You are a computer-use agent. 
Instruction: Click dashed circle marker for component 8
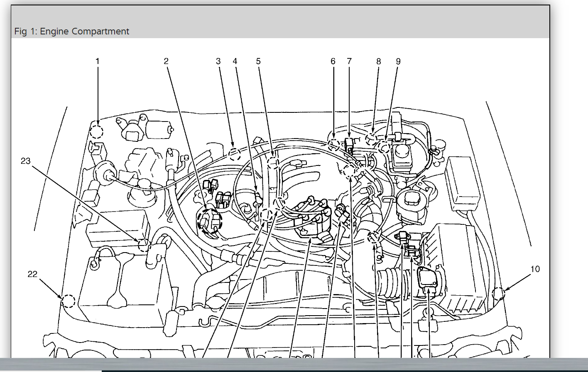tap(372, 139)
